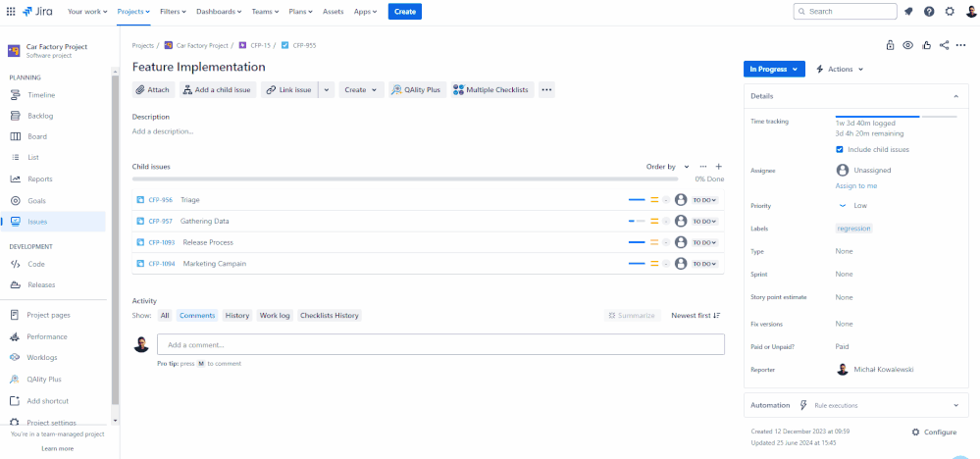The width and height of the screenshot is (980, 459).
Task: Open the In Progress status dropdown
Action: 774,70
